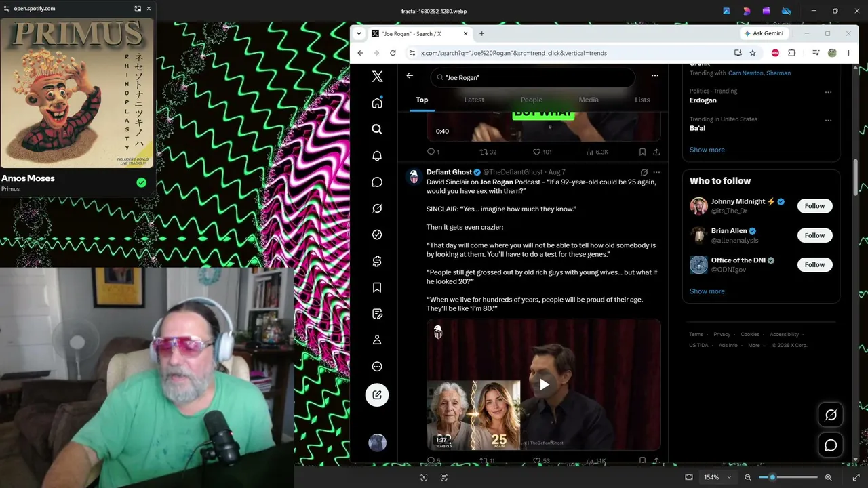Like the post with 101 likes
Viewport: 868px width, 488px height.
pos(542,152)
